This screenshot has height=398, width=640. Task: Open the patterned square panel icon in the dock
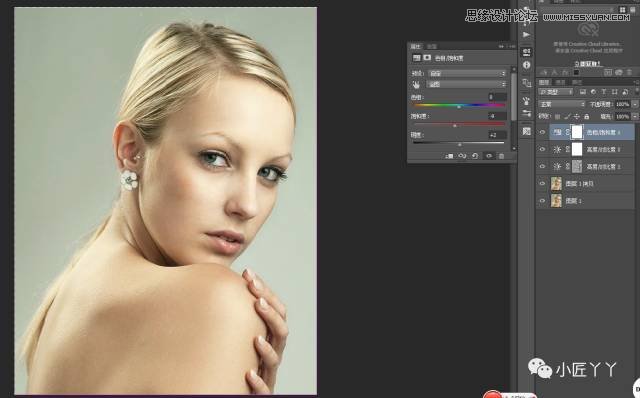tap(527, 131)
